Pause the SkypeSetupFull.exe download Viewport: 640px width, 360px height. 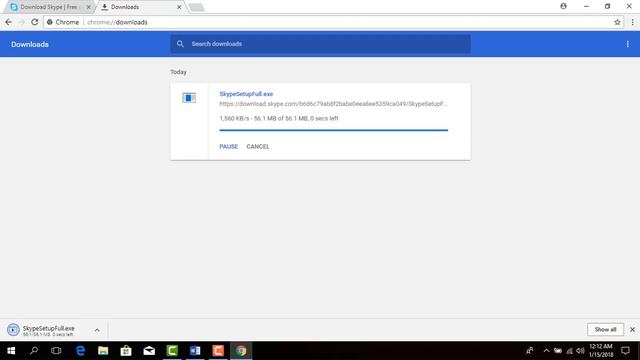[x=229, y=147]
